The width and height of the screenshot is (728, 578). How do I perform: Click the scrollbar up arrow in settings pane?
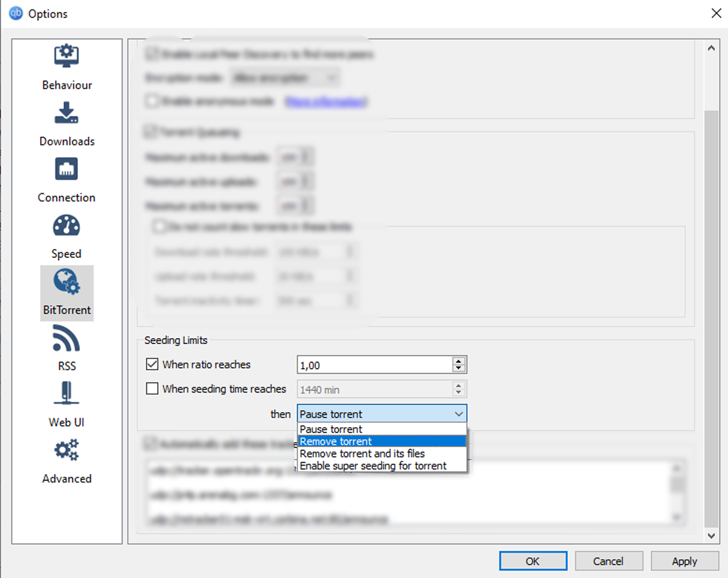click(x=711, y=48)
